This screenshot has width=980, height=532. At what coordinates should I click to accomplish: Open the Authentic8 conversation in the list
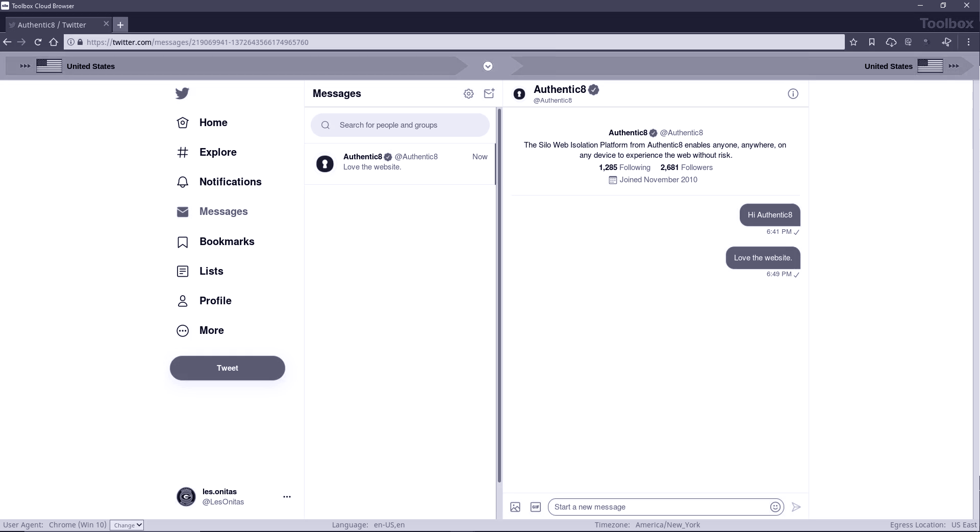click(x=400, y=163)
